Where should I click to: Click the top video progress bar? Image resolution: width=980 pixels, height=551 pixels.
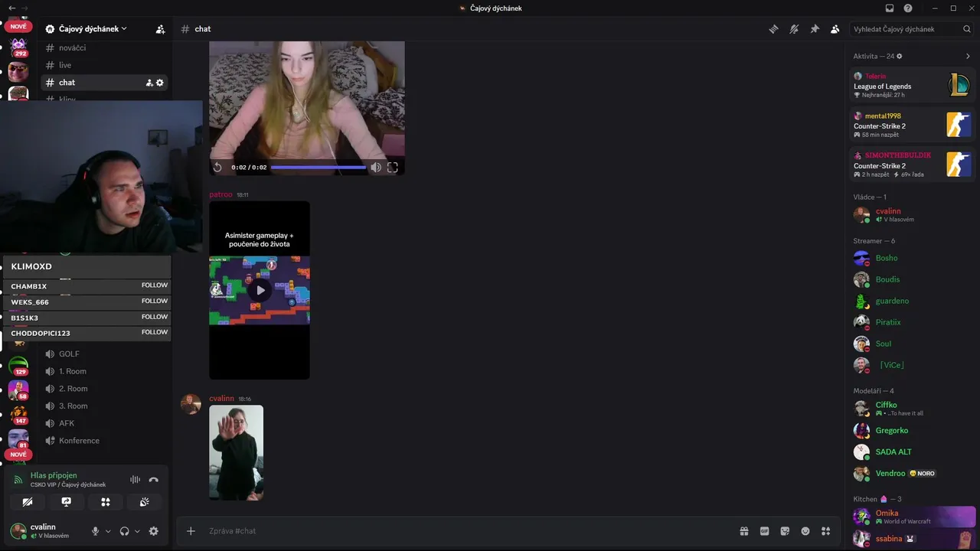(x=318, y=167)
